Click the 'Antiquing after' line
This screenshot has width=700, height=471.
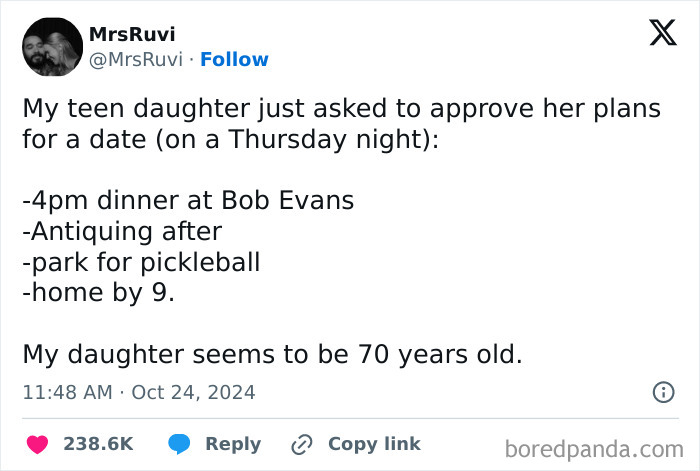pyautogui.click(x=121, y=231)
